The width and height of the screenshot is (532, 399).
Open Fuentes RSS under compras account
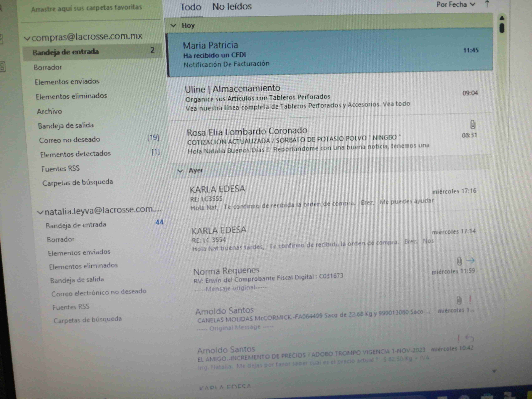pos(60,169)
